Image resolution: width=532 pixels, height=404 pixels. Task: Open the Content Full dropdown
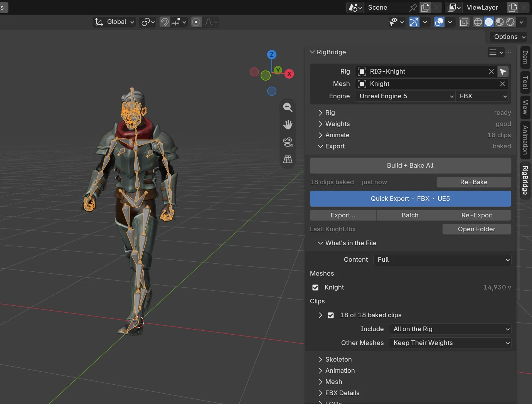click(x=442, y=260)
